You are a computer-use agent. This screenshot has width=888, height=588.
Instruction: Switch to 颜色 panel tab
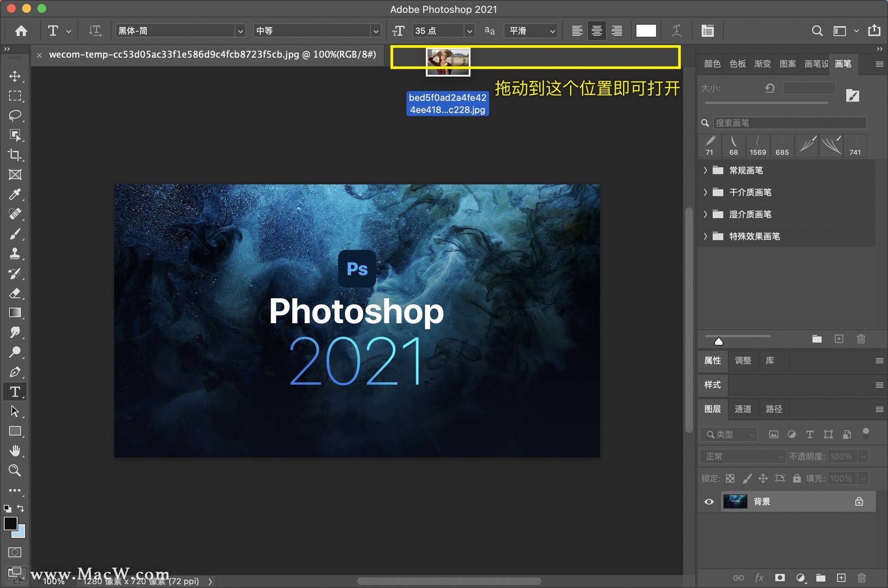tap(712, 64)
